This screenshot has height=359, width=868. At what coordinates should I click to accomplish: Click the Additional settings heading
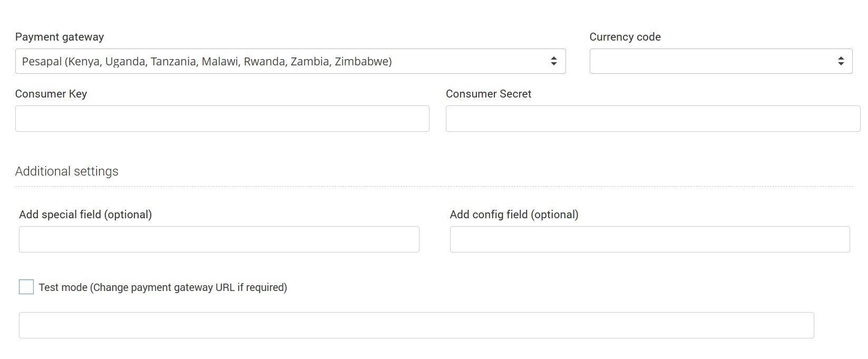point(67,171)
